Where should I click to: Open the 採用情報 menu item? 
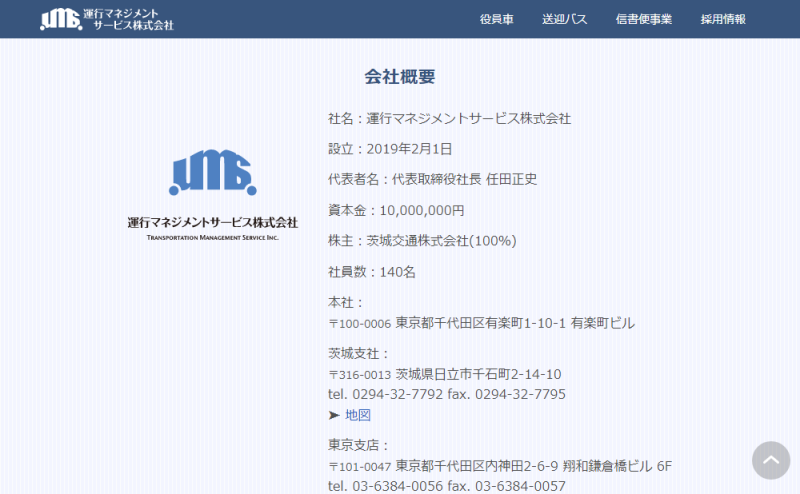[x=723, y=19]
